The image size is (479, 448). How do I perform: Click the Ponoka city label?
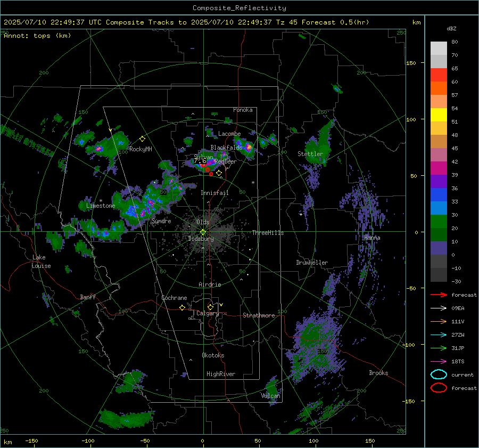243,110
